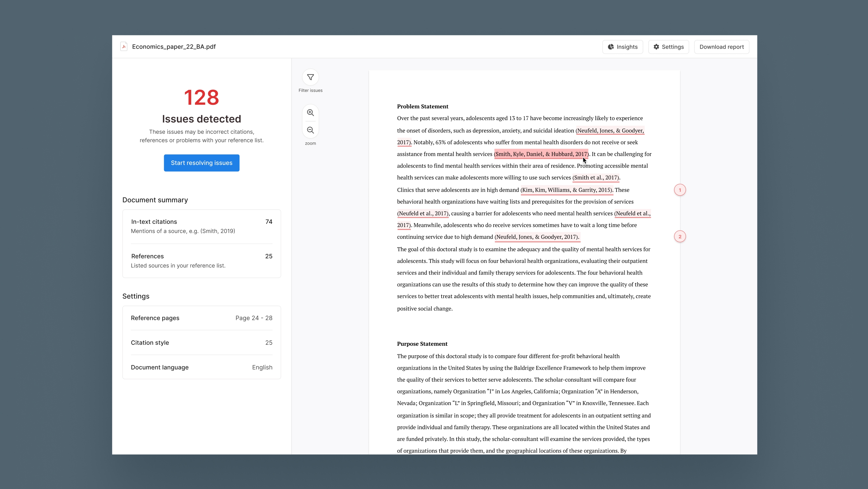This screenshot has height=489, width=868.
Task: Click the highlighted Smith, Kyle, Daniel, & Hubbard citation
Action: 541,154
